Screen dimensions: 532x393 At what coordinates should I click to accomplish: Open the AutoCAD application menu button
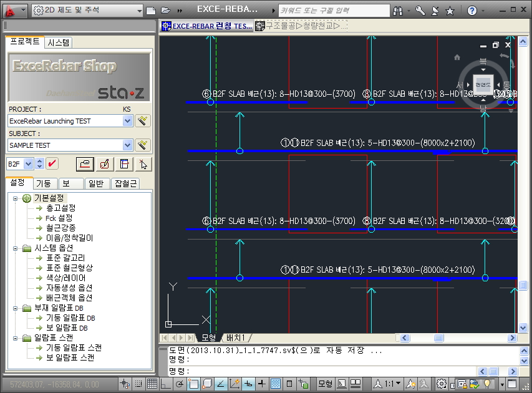(x=14, y=11)
